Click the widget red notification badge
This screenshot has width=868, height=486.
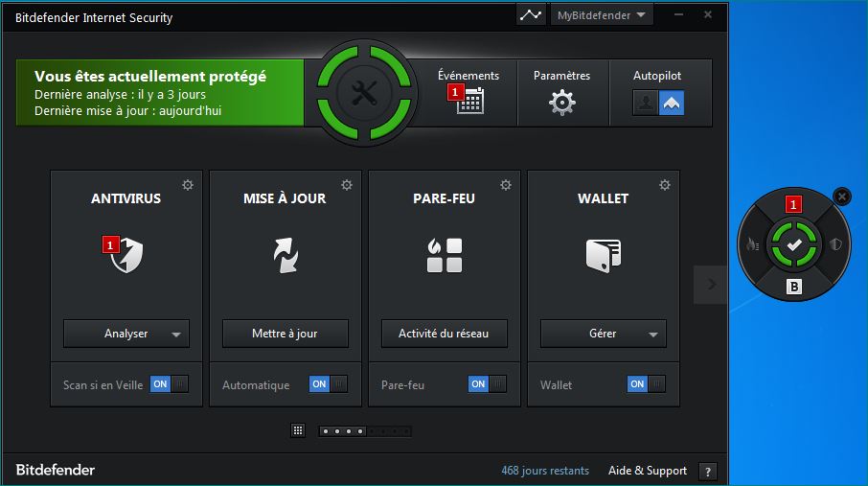tap(793, 204)
